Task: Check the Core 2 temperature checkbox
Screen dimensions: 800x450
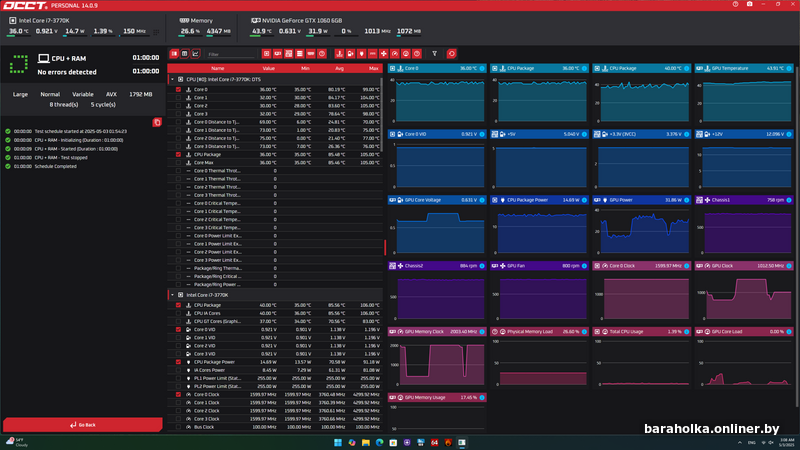Action: 178,106
